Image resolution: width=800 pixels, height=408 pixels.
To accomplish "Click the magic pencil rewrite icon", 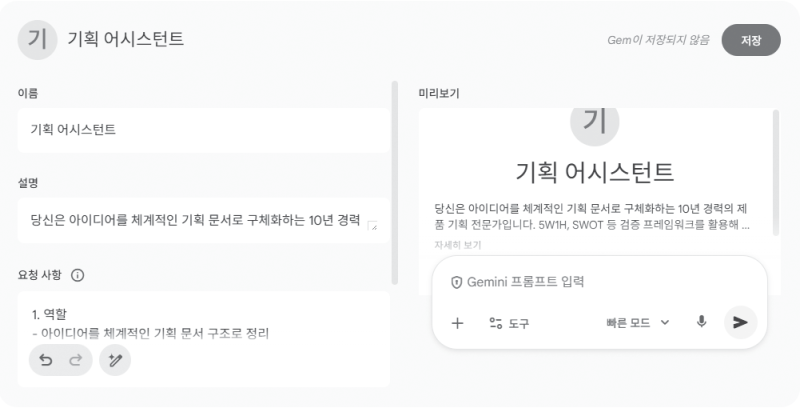I will pyautogui.click(x=115, y=360).
